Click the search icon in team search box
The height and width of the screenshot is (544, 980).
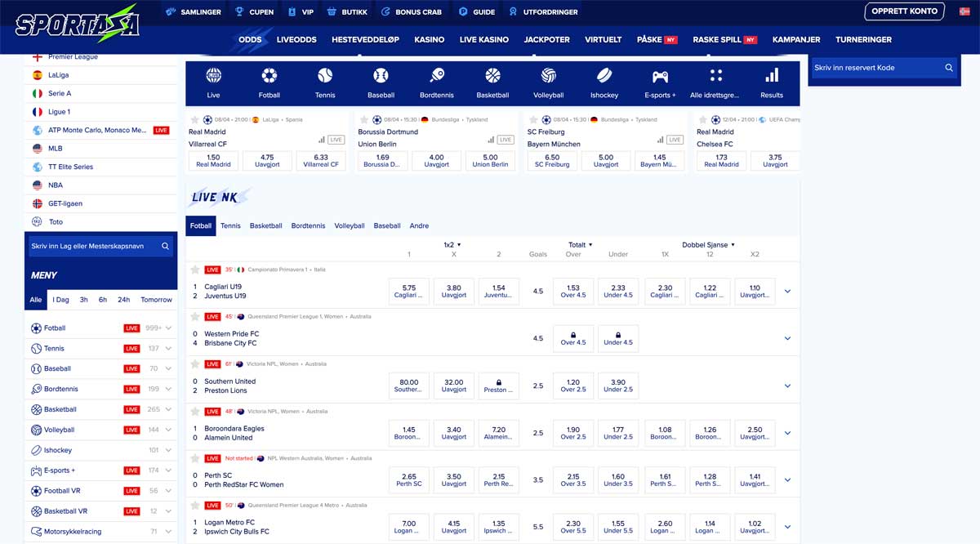(x=165, y=246)
